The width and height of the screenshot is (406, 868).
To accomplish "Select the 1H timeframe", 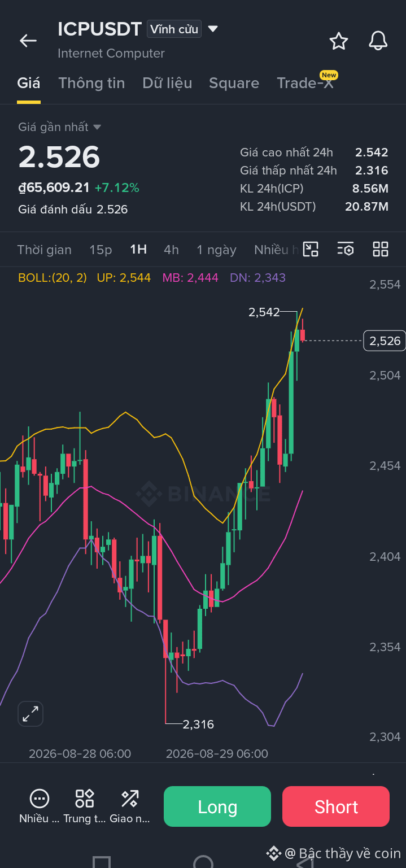I will tap(138, 250).
